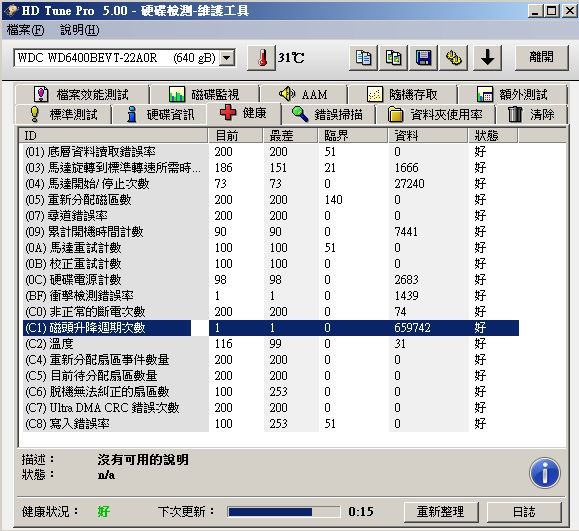Click the 日誌 log button
The image size is (579, 531).
(x=524, y=512)
